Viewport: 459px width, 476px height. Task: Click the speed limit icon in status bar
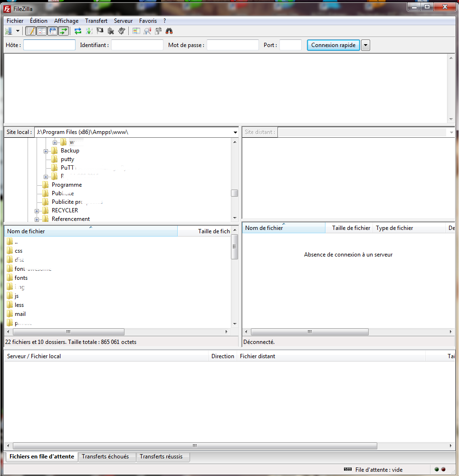click(348, 469)
